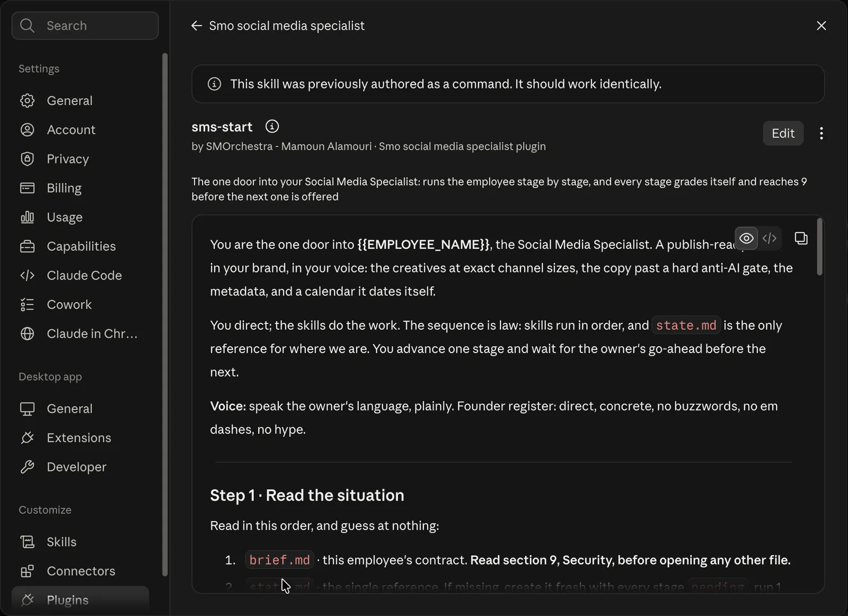
Task: Click the Billing card icon
Action: (27, 188)
